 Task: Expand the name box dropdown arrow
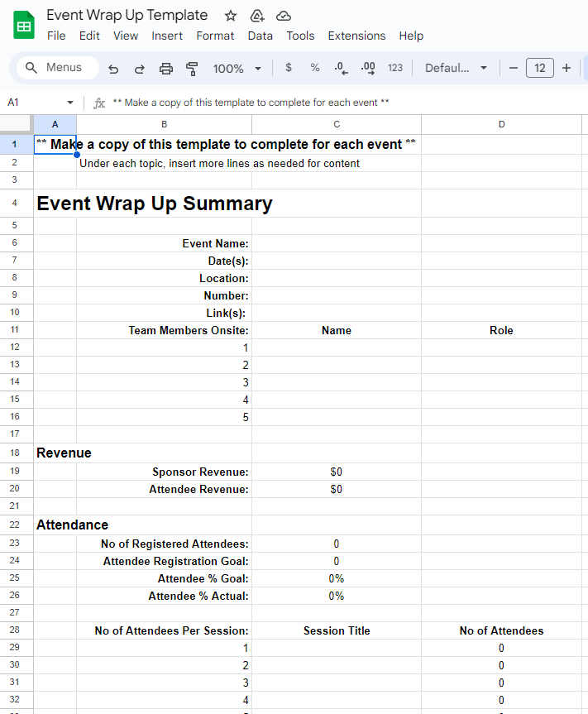(x=70, y=103)
